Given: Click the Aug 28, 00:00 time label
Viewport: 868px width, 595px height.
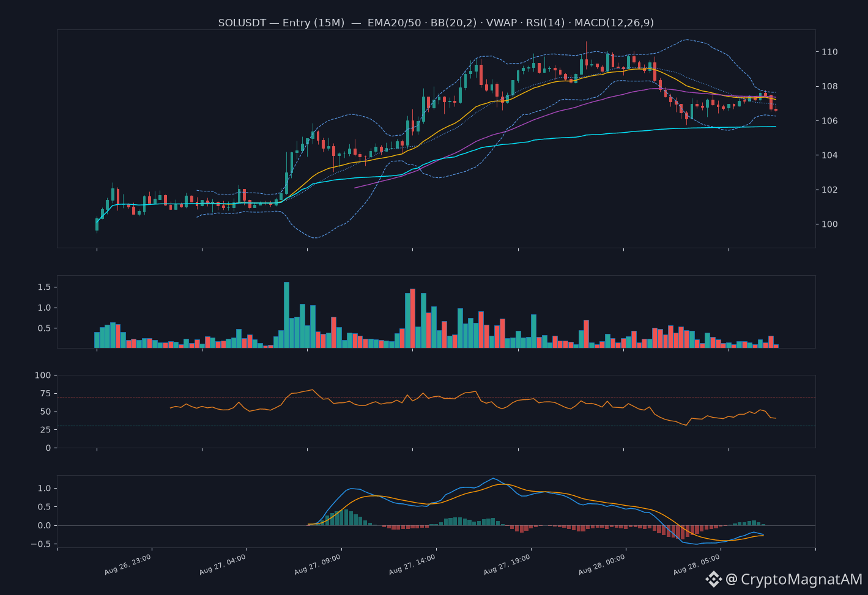Looking at the screenshot, I should point(602,564).
